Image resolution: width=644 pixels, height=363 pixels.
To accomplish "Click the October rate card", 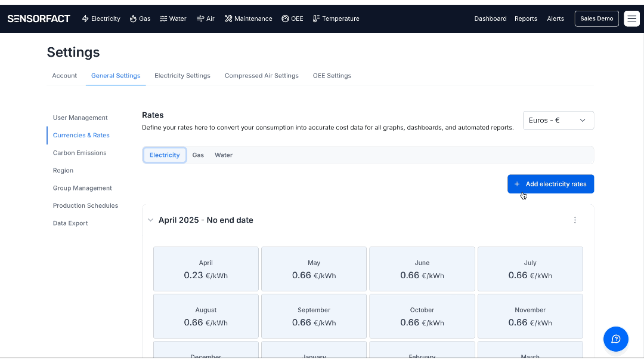I will (x=422, y=316).
